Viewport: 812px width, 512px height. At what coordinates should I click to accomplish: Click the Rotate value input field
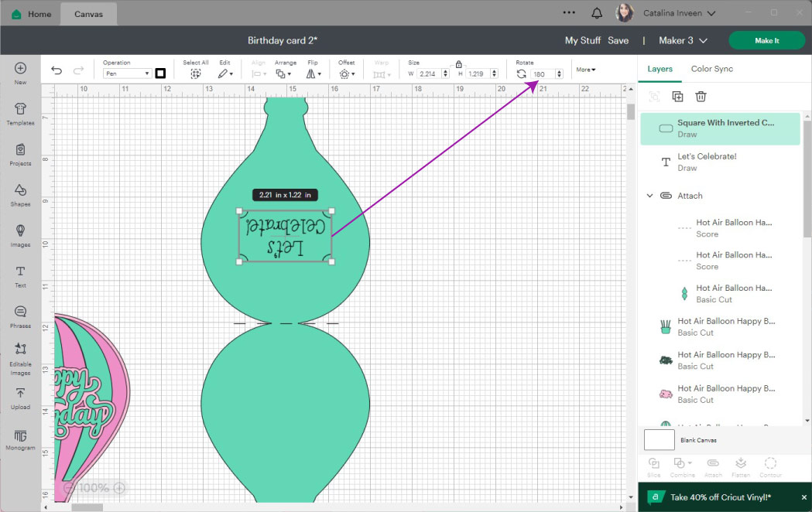point(543,74)
